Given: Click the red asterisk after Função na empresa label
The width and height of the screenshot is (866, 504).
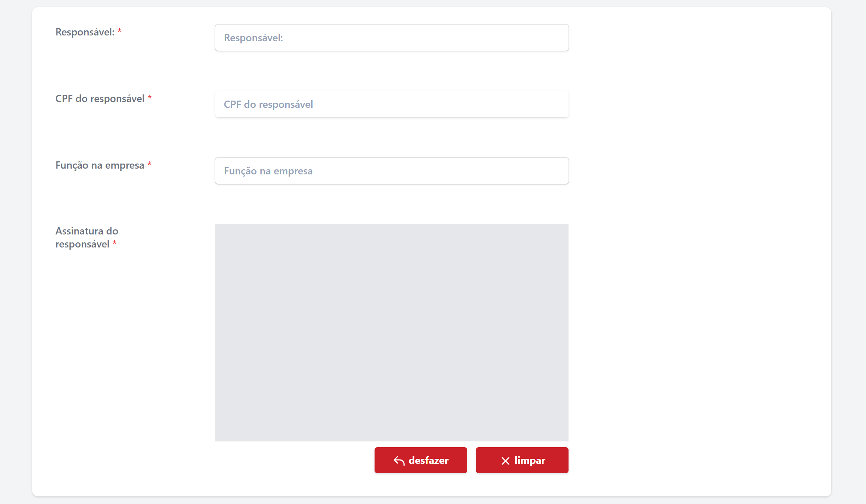Looking at the screenshot, I should tap(149, 165).
